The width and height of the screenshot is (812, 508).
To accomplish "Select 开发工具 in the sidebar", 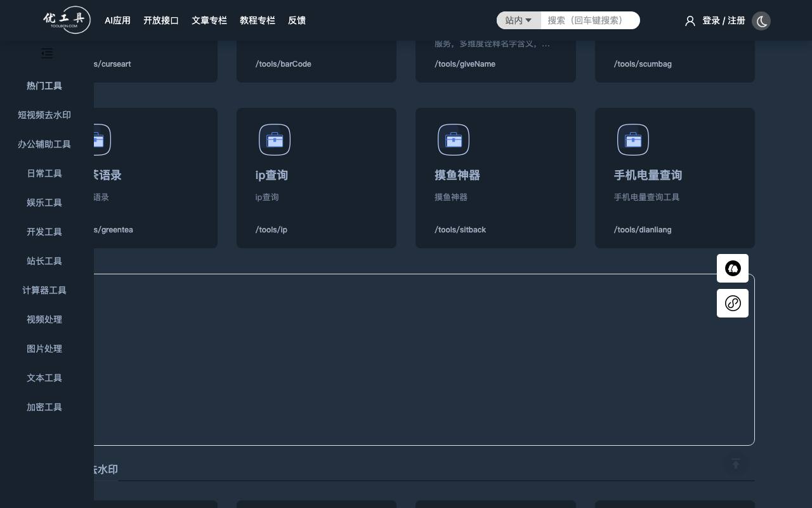I will [x=44, y=232].
